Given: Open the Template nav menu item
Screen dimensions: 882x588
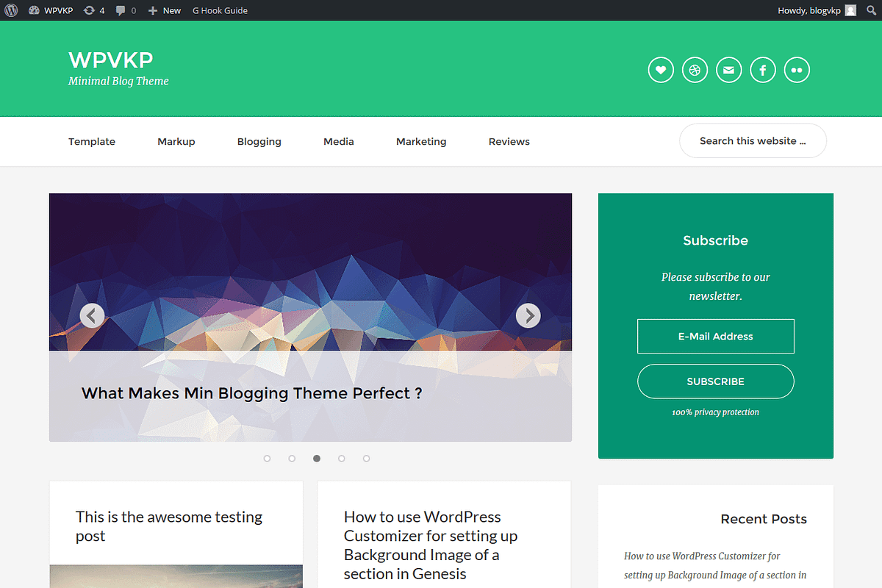Looking at the screenshot, I should click(92, 141).
